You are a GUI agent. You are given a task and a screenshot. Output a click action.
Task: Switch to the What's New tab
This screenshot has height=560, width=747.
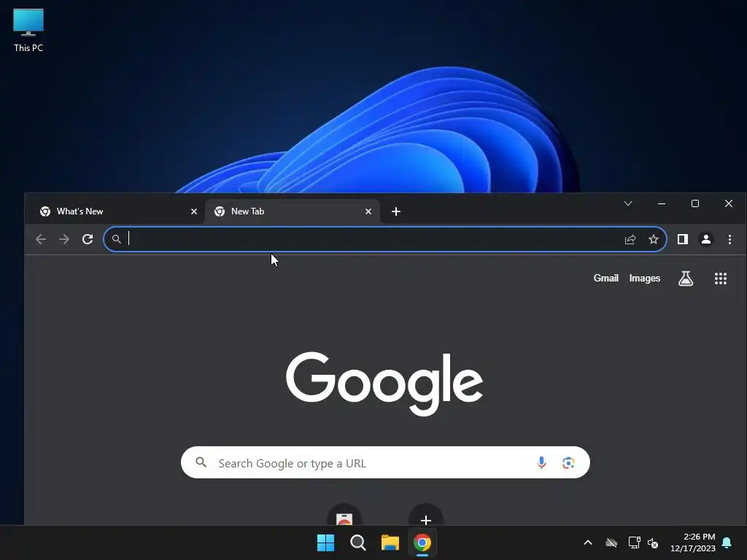point(115,211)
